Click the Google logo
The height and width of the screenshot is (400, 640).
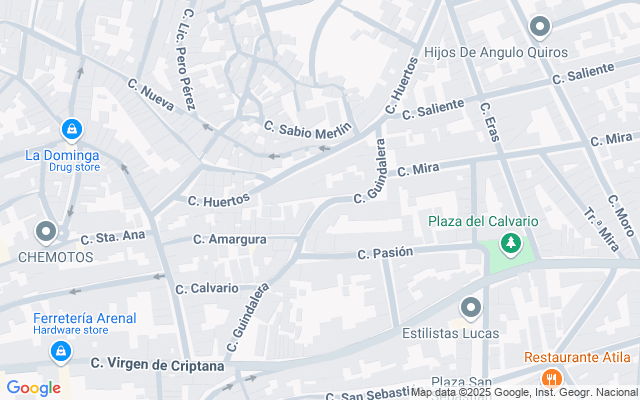[33, 388]
